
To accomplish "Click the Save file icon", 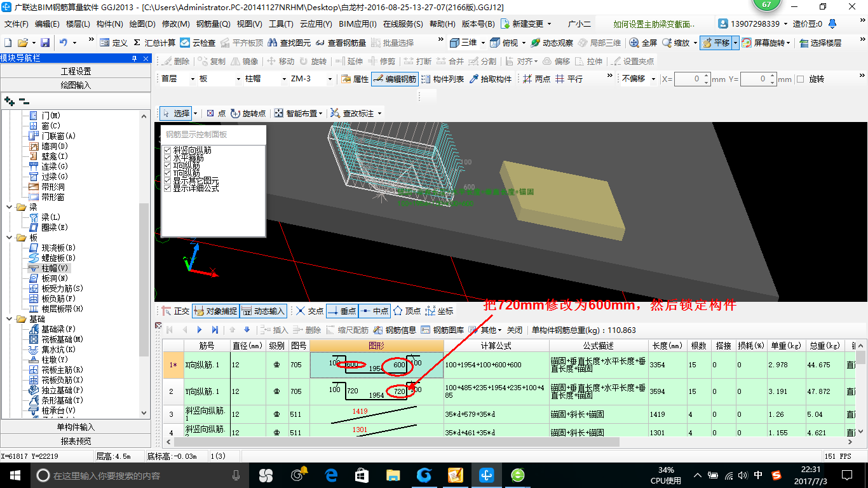I will point(45,43).
